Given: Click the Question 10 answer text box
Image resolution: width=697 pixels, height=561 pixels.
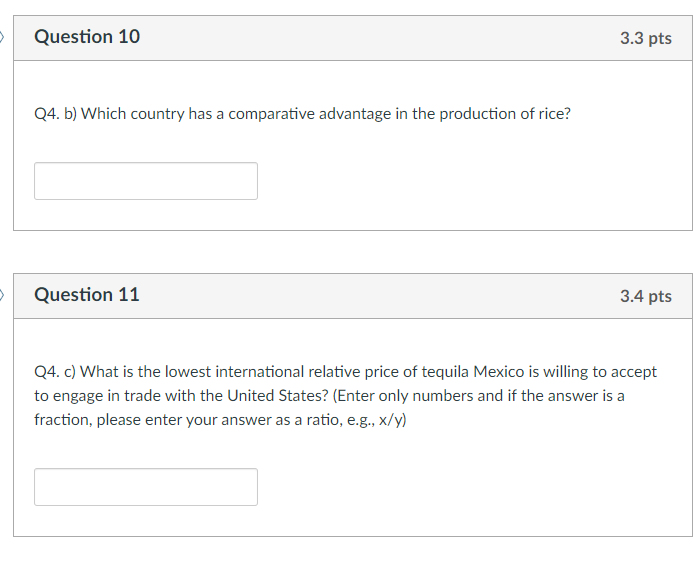Looking at the screenshot, I should [x=146, y=181].
